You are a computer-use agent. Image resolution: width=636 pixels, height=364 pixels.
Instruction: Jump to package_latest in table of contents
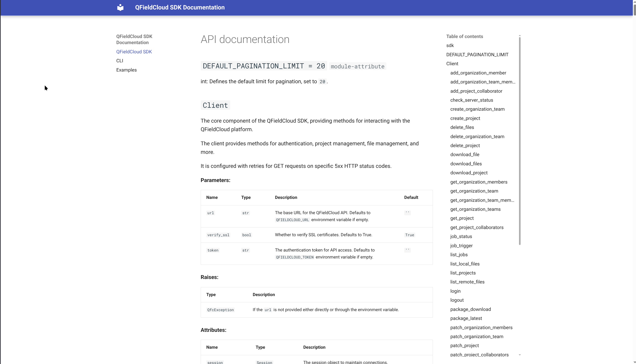click(x=466, y=318)
